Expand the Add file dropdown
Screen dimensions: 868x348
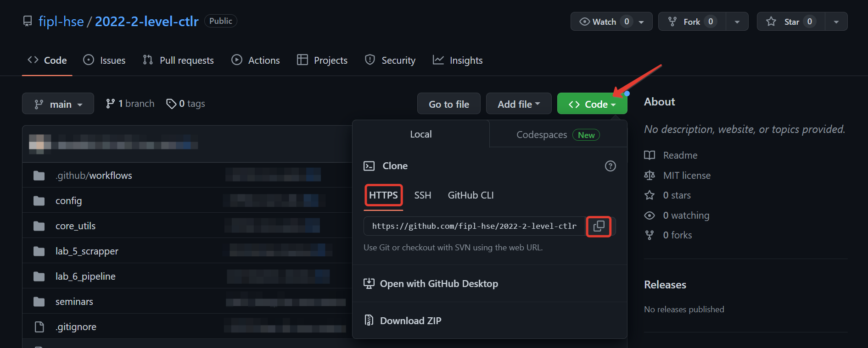pyautogui.click(x=519, y=104)
